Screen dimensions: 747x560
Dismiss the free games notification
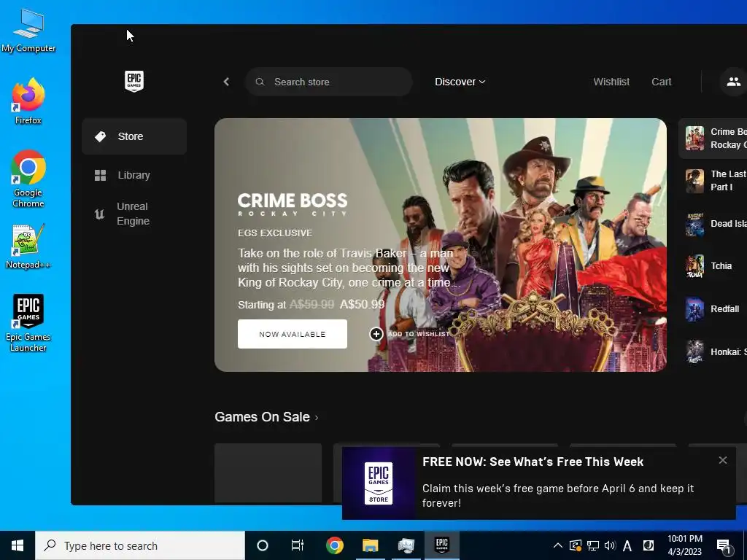[x=723, y=460]
